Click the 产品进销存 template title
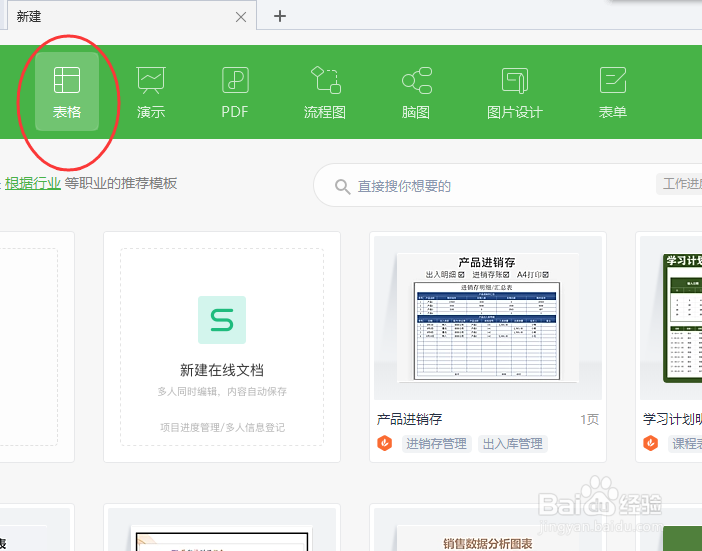The image size is (702, 551). click(410, 419)
